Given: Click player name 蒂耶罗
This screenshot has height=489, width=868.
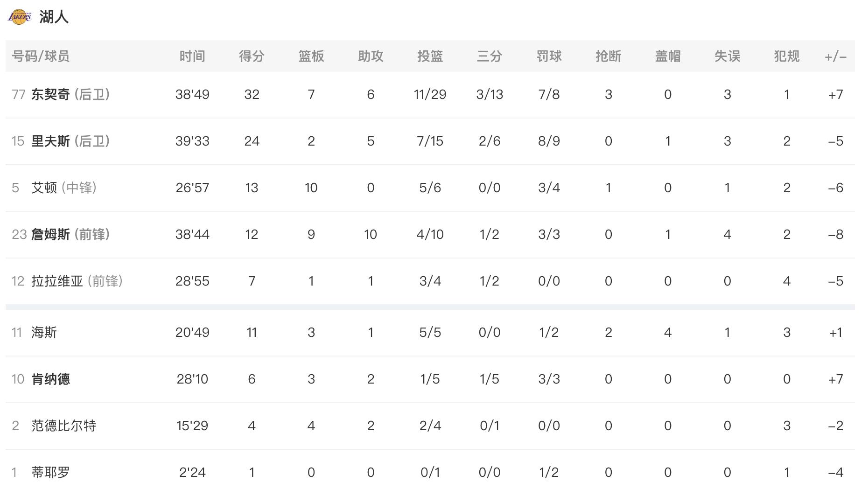Looking at the screenshot, I should (x=50, y=472).
